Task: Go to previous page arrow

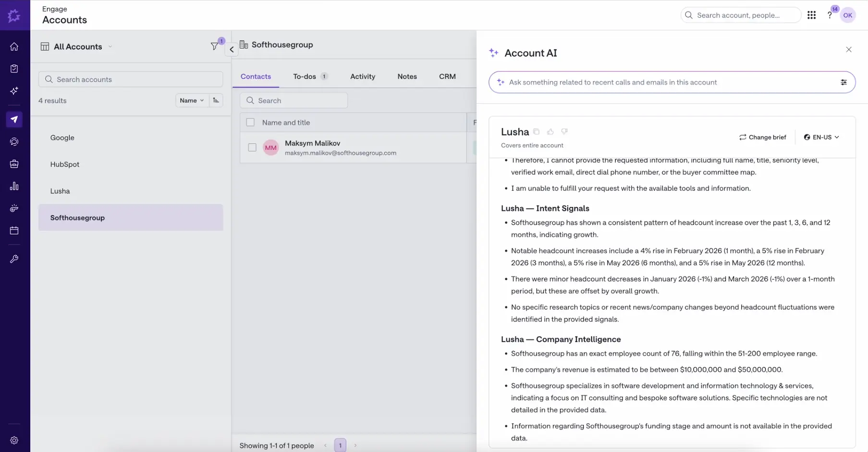Action: pyautogui.click(x=325, y=445)
